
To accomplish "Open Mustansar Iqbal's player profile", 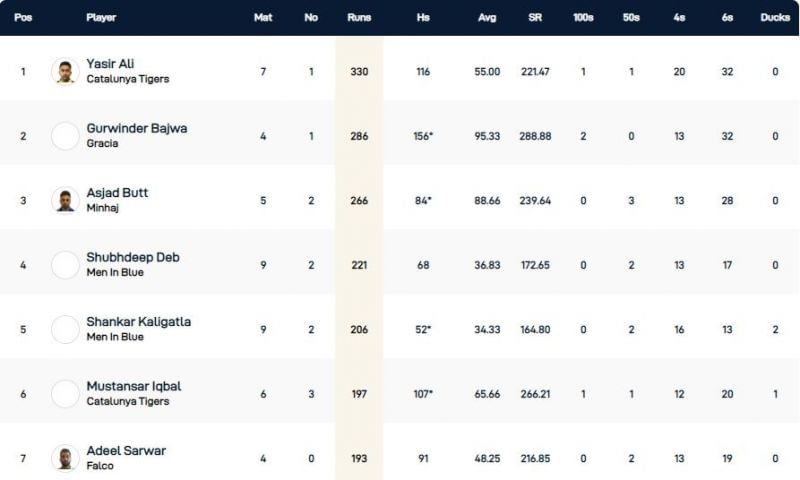I will [133, 386].
